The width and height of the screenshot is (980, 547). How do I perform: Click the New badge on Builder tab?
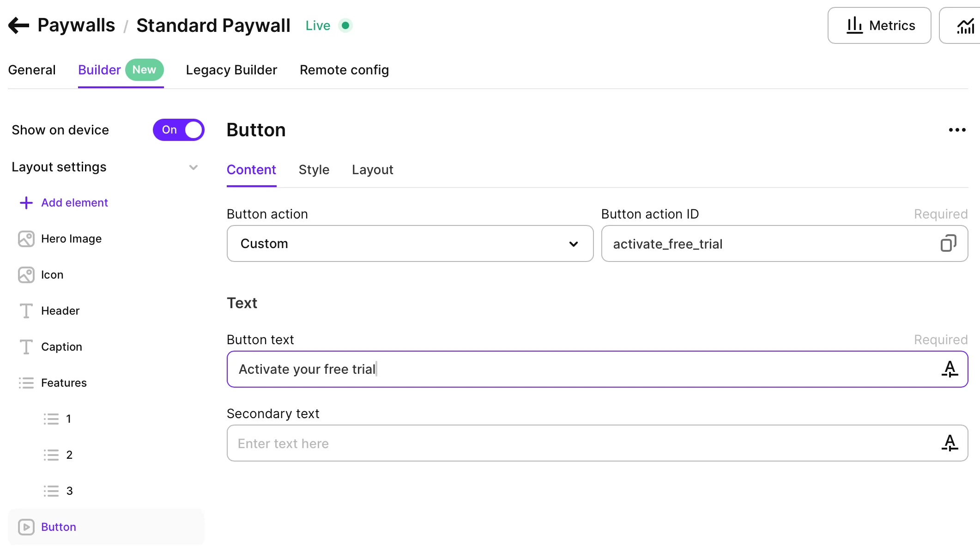(x=144, y=70)
